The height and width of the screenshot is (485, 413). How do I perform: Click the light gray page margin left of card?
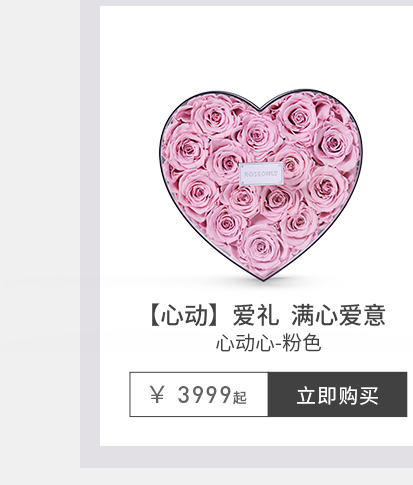pyautogui.click(x=40, y=233)
